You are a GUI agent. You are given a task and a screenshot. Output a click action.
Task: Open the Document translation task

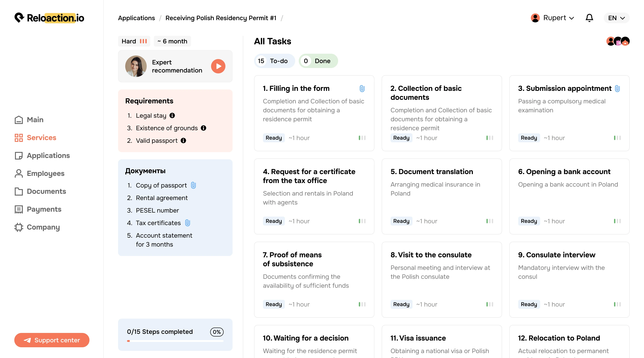coord(442,196)
